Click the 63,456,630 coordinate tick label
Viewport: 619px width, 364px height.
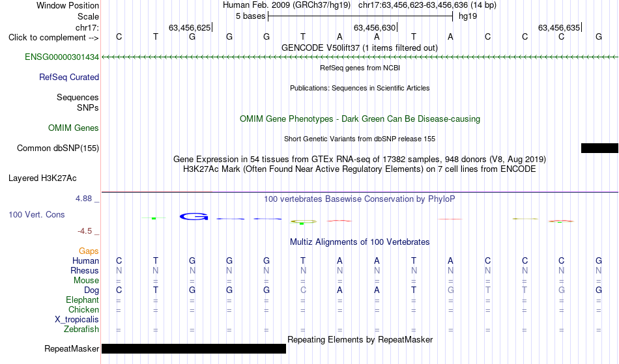tap(375, 27)
